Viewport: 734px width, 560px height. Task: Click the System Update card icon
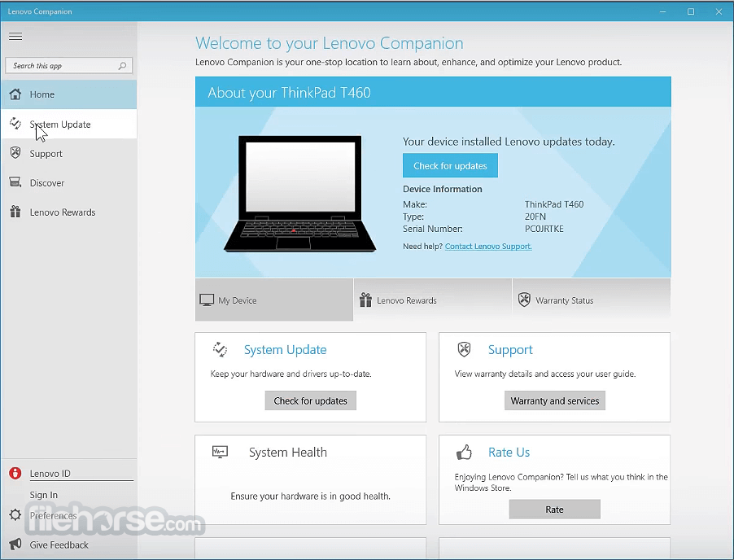[x=220, y=349]
